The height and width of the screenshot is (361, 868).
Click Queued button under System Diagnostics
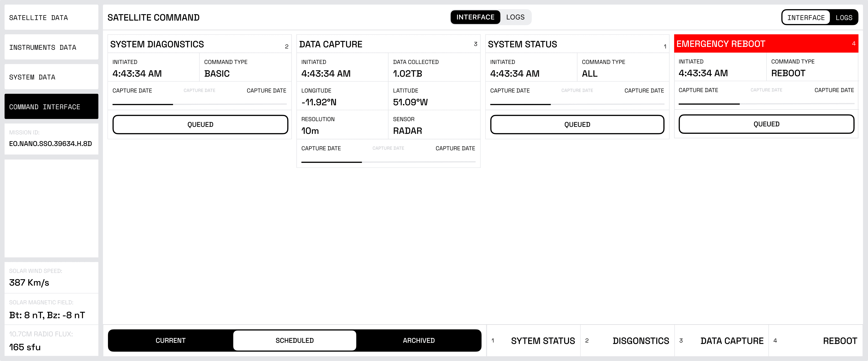point(200,124)
